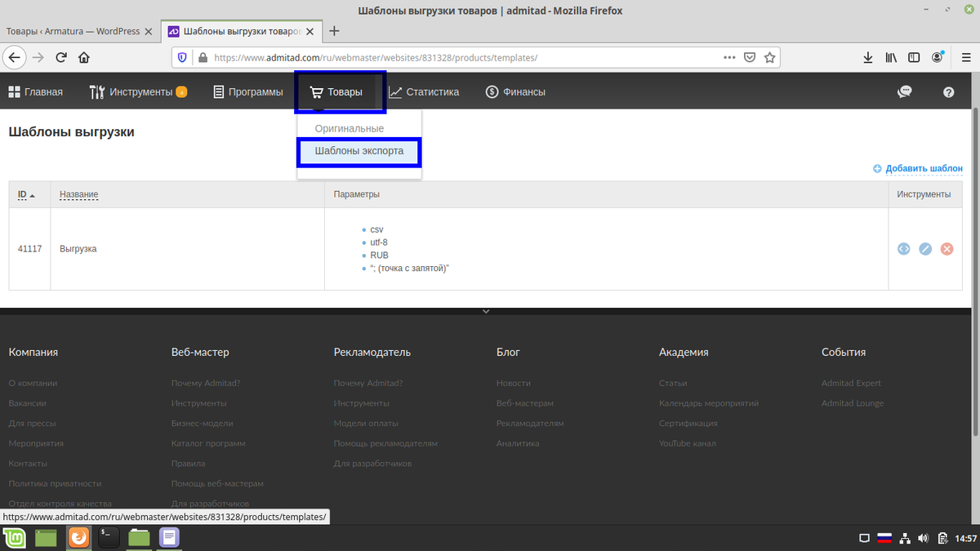Open Аналитика footer link

click(x=518, y=443)
